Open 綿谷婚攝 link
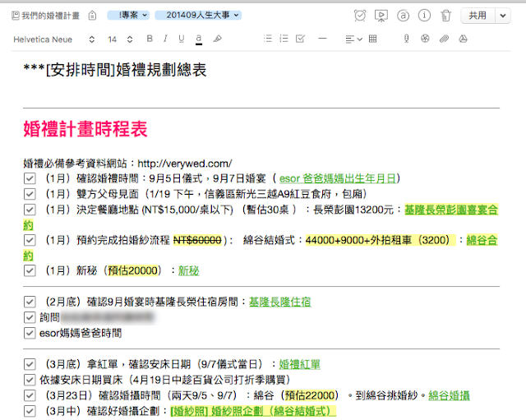 (449, 396)
